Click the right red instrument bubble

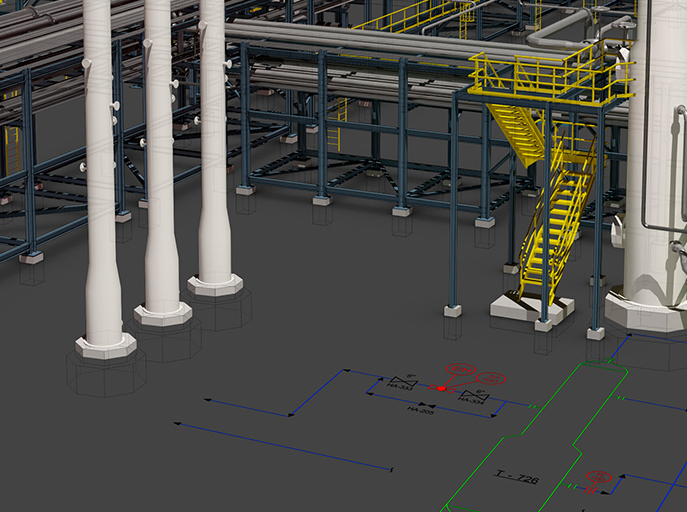pos(491,379)
